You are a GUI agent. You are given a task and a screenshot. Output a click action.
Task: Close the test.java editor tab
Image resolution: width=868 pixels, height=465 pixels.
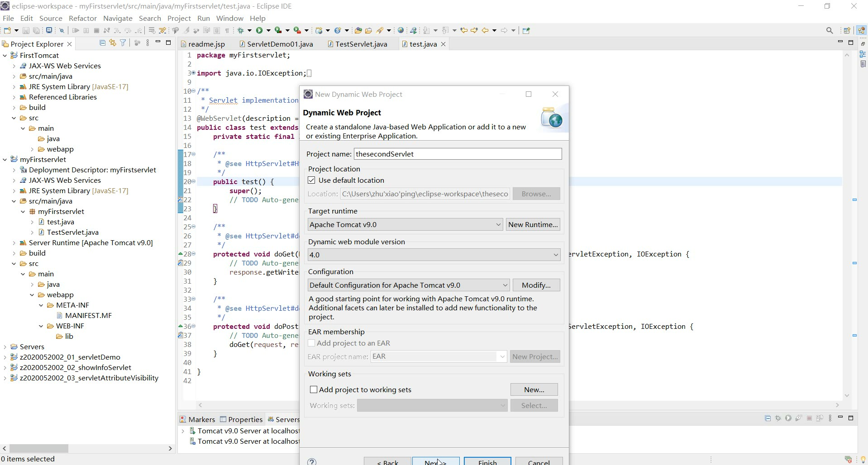coord(444,44)
